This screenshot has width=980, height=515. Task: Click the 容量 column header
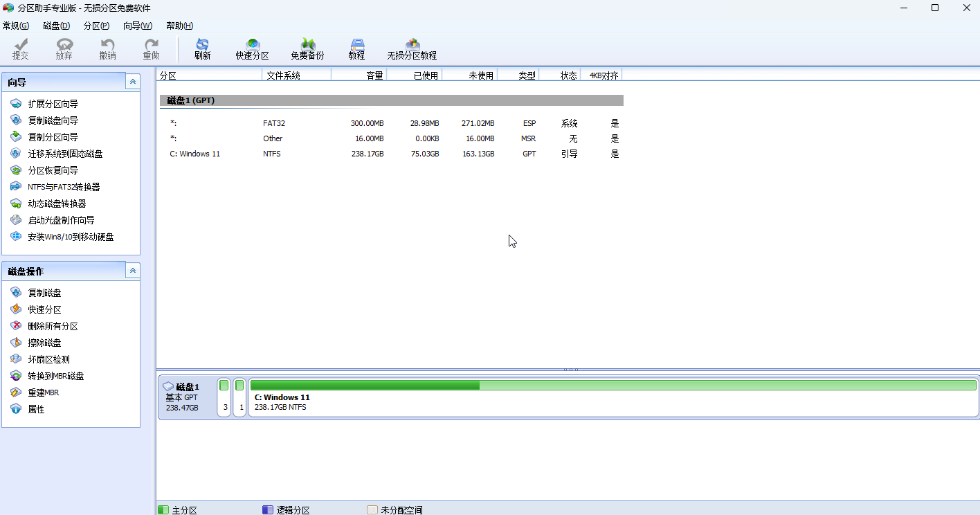[374, 75]
